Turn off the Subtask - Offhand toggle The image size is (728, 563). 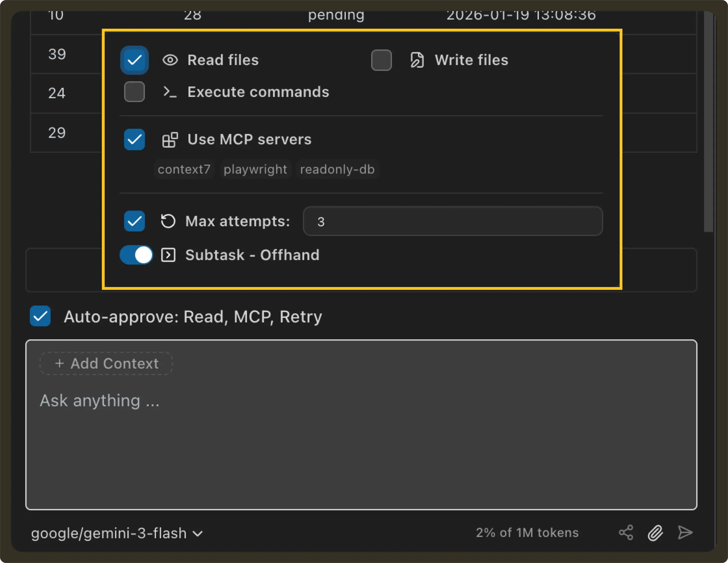pyautogui.click(x=136, y=255)
